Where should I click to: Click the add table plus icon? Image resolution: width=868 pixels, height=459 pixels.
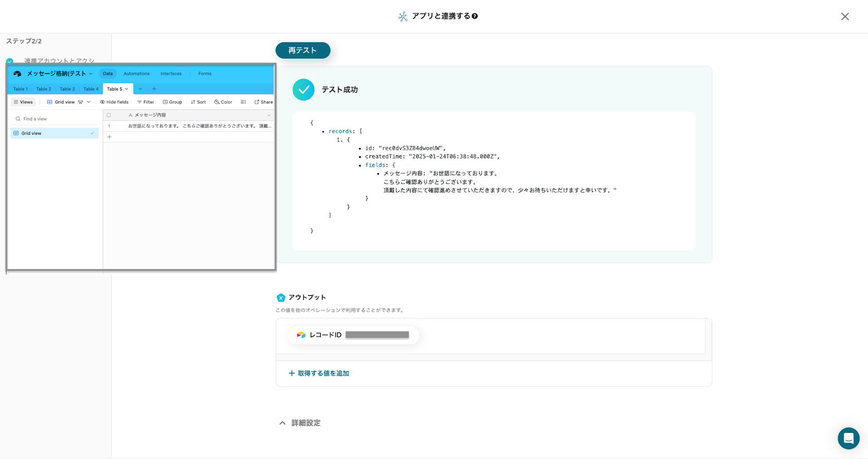[x=154, y=89]
